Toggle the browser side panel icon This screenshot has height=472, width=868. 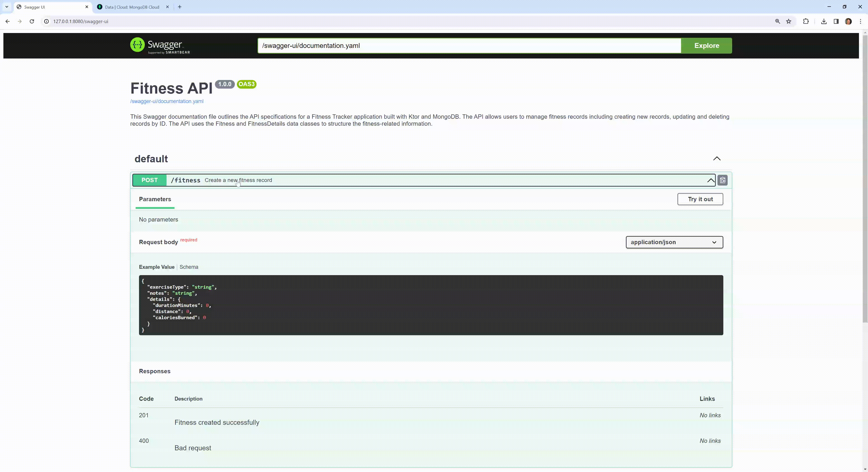tap(836, 21)
